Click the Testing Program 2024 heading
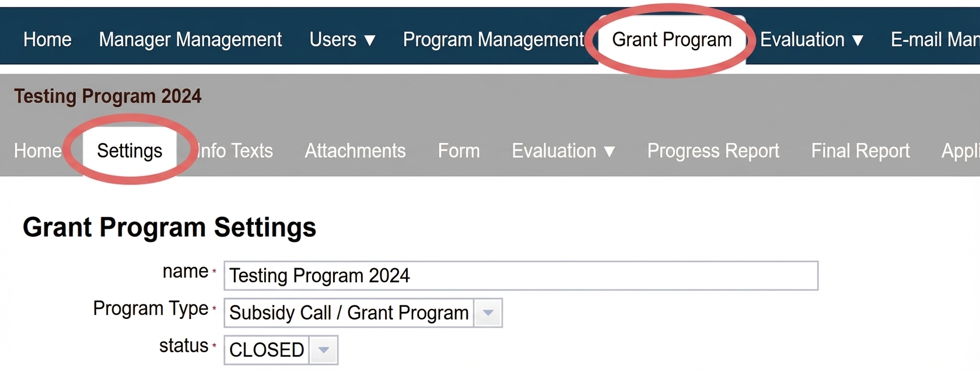The height and width of the screenshot is (372, 980). click(x=108, y=96)
